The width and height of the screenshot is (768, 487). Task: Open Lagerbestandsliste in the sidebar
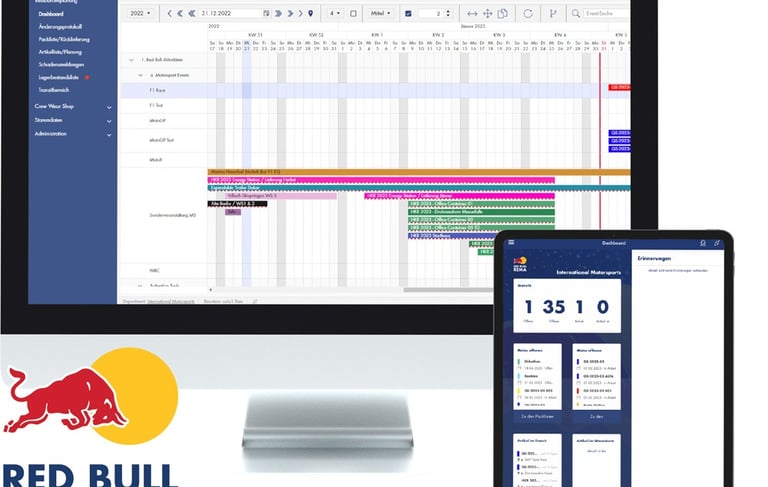[x=58, y=77]
